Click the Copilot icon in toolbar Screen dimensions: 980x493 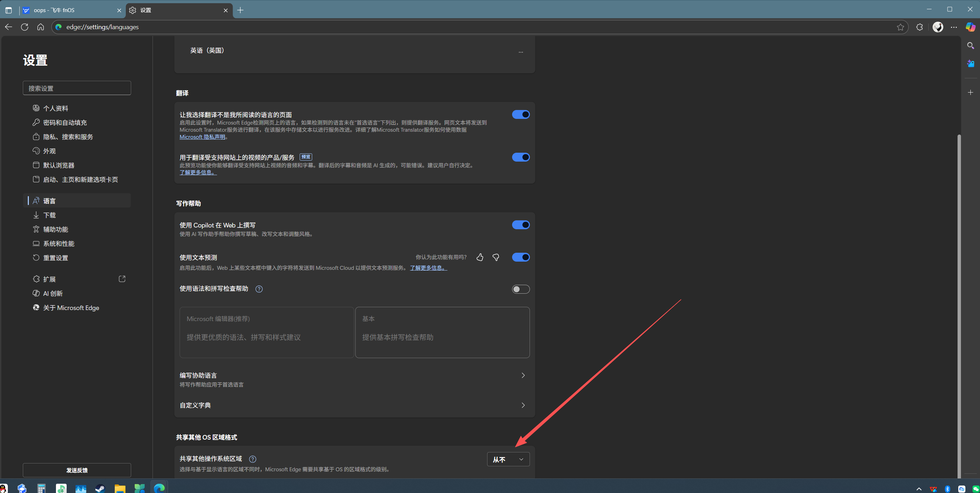[970, 27]
